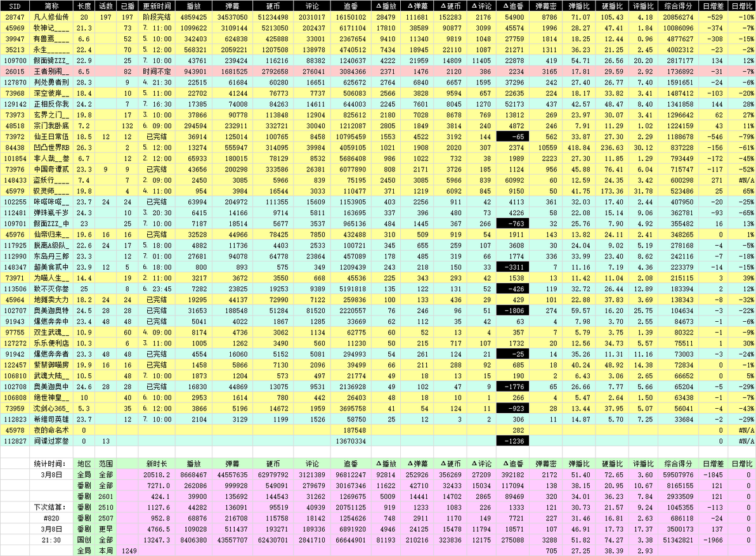This screenshot has width=756, height=556.
Task: Select SID 26015 in pink row
Action: click(15, 72)
